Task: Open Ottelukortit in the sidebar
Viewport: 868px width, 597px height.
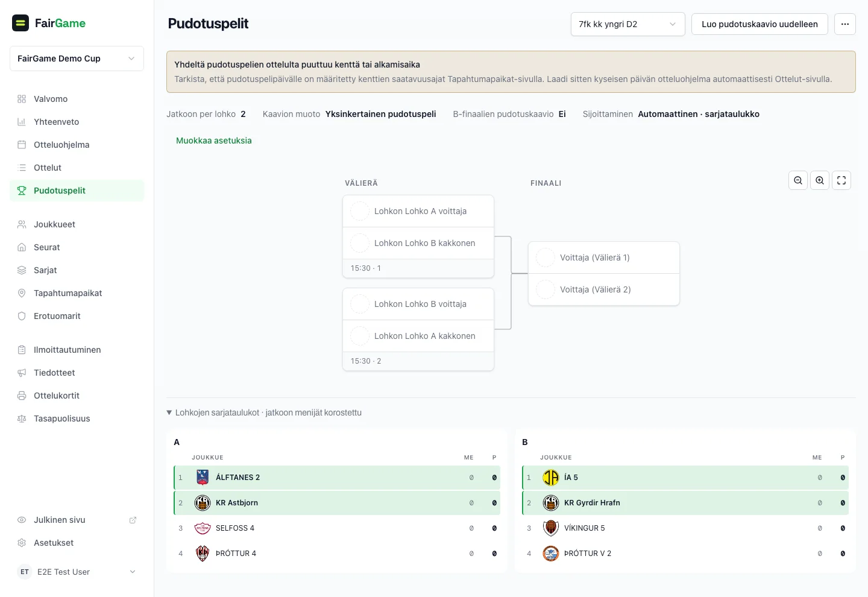Action: point(77,396)
